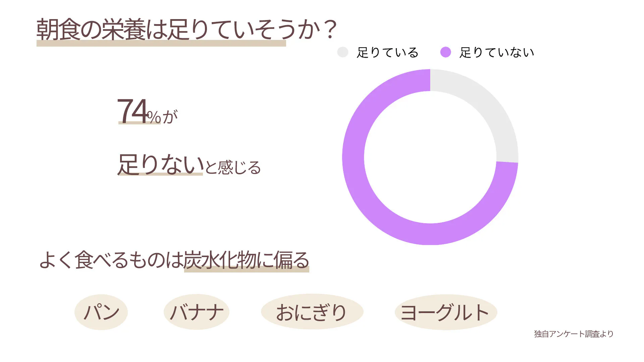Select the 足りていない legend label
This screenshot has width=644, height=362.
[x=497, y=53]
